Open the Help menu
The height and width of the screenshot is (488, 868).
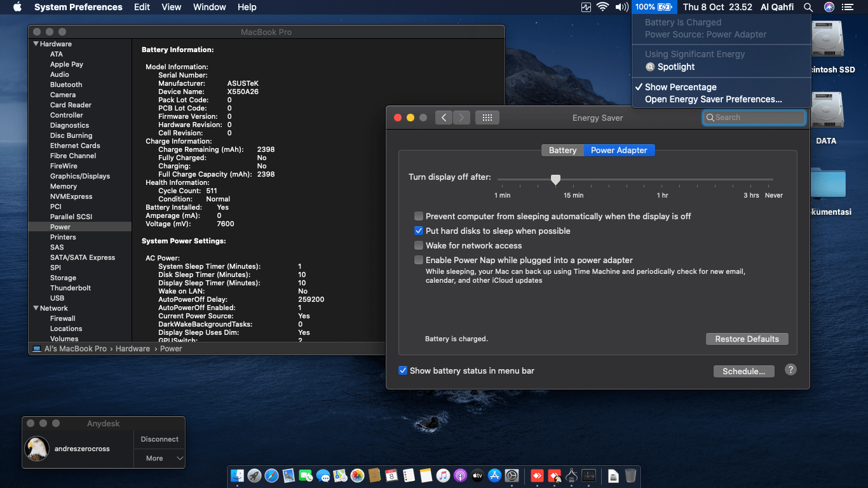tap(247, 7)
